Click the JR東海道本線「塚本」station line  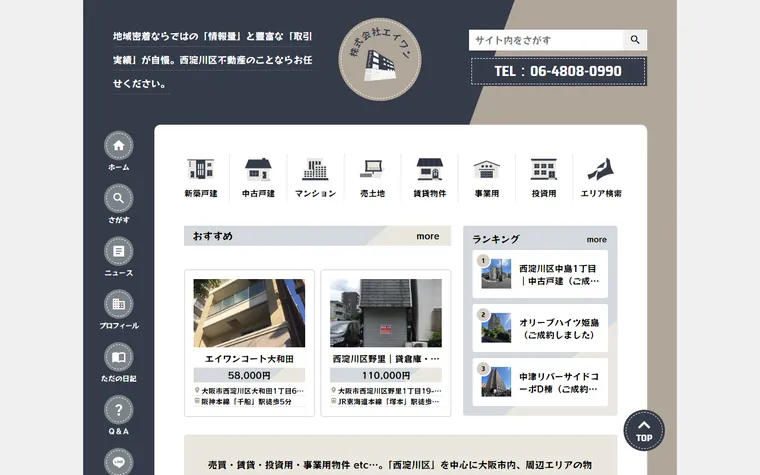pos(386,401)
